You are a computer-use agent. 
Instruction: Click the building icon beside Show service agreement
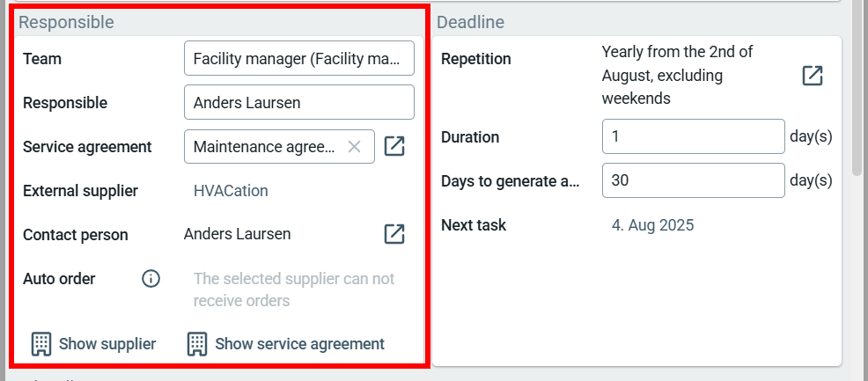(197, 344)
